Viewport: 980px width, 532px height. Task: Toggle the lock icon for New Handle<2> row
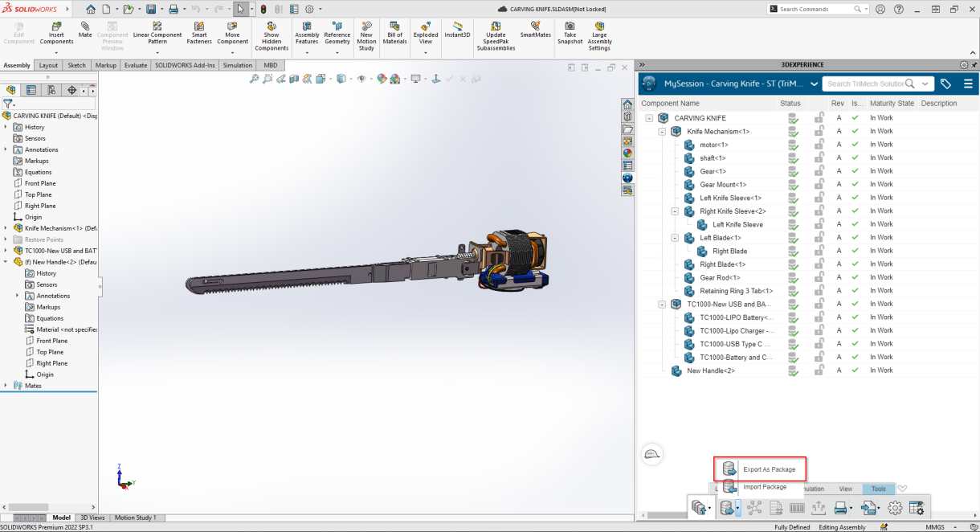(x=819, y=370)
